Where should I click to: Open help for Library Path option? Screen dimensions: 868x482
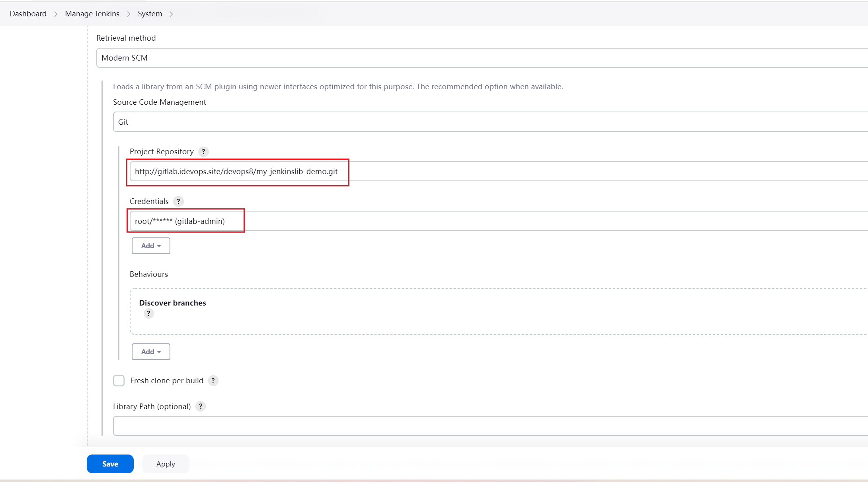click(x=201, y=407)
